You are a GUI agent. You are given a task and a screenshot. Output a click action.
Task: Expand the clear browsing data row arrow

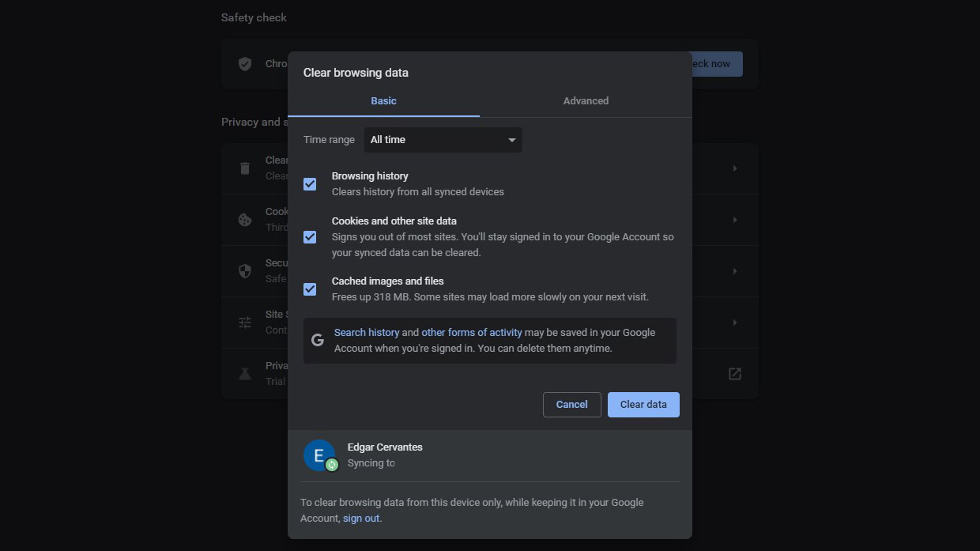(735, 168)
